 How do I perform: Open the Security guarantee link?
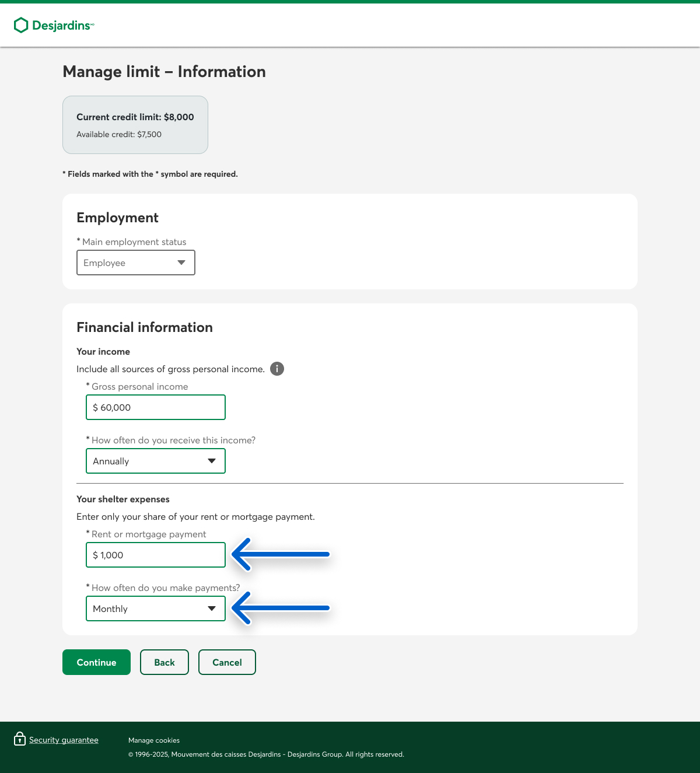[x=64, y=740]
